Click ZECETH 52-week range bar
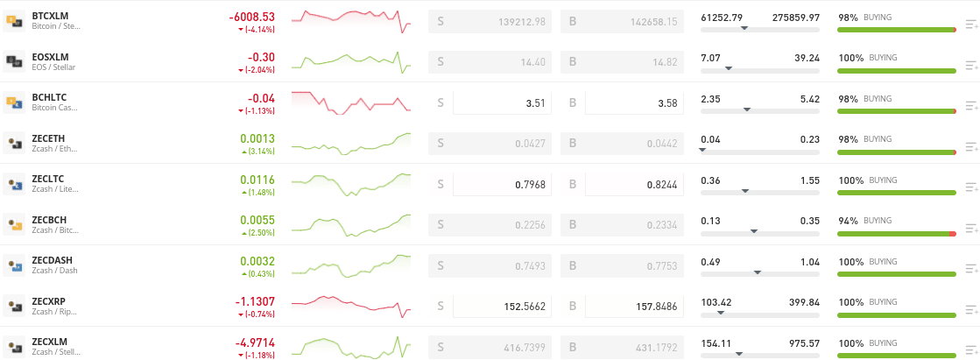 [760, 152]
